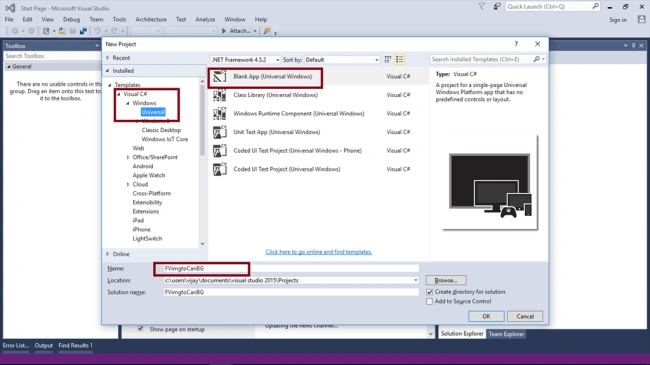Select the Classic Desktop tree item
This screenshot has width=650, height=365.
pos(161,130)
